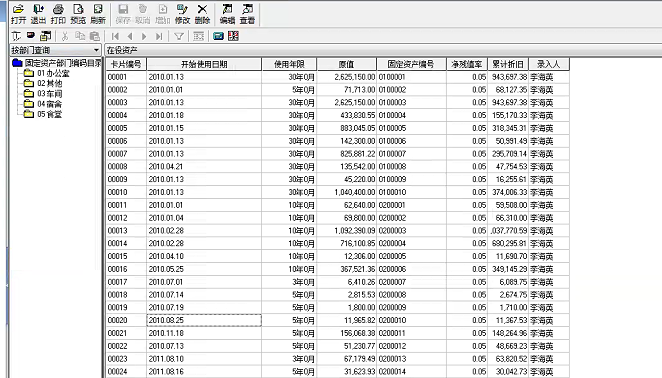Select the 01 办公室 folder

coord(53,73)
